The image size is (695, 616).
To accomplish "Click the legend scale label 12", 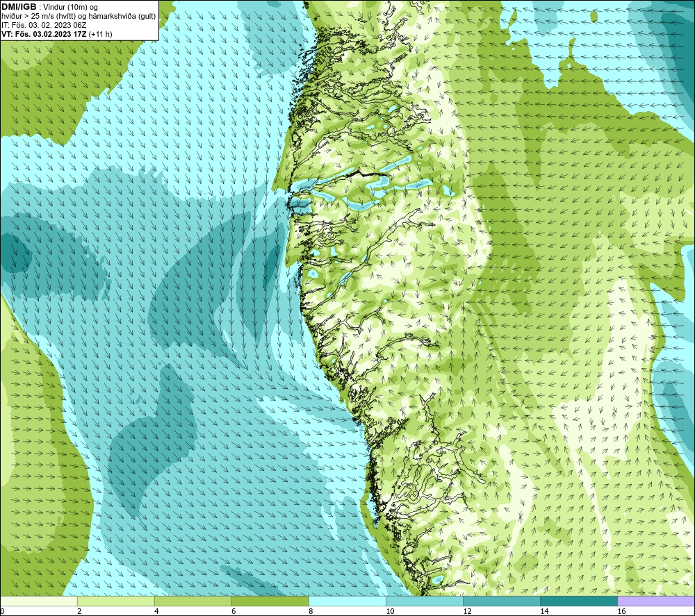I will [467, 611].
